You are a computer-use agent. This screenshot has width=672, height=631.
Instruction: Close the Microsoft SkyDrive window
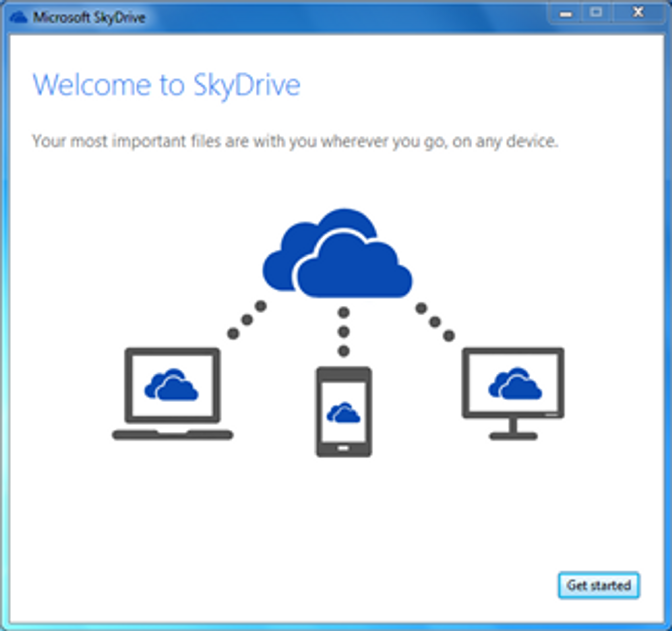click(x=638, y=13)
